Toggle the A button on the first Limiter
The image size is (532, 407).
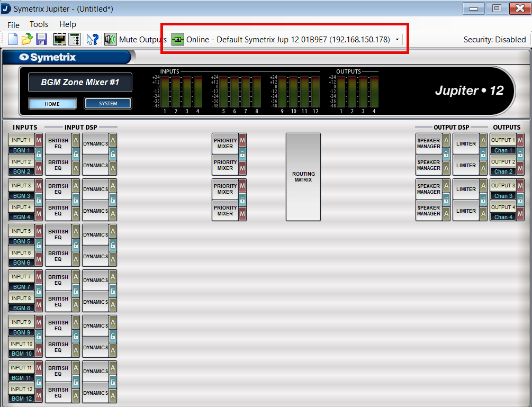pyautogui.click(x=483, y=140)
